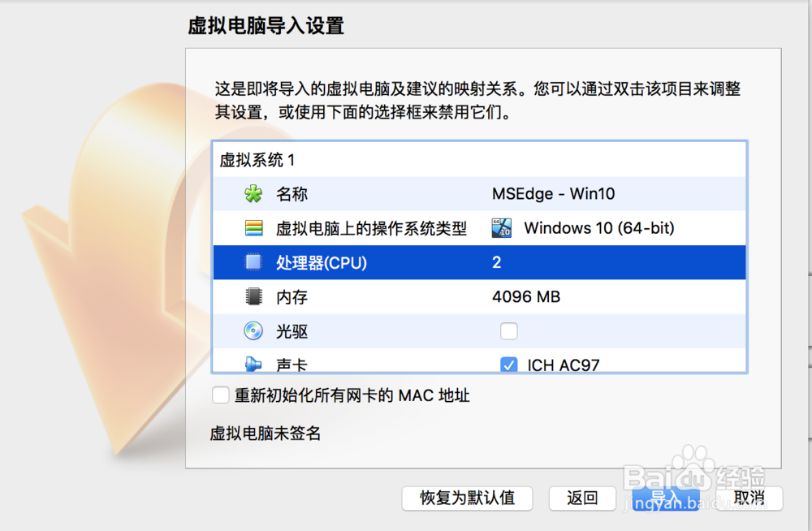Click the 取消 button
The image size is (812, 531).
(749, 498)
